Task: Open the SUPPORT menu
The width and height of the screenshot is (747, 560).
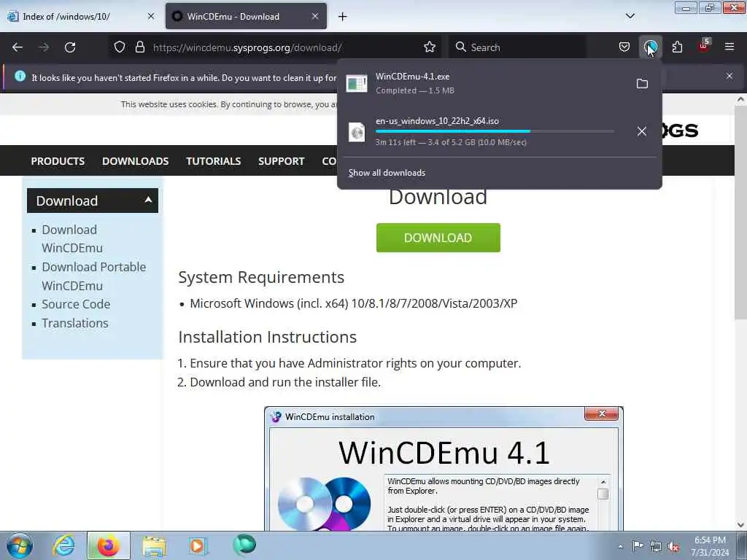Action: coord(281,161)
